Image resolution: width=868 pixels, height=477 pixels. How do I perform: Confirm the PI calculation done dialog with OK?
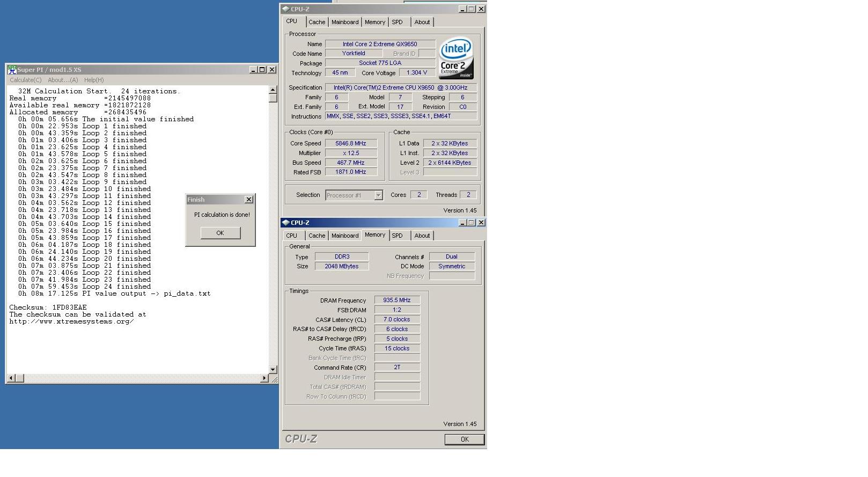pos(220,233)
